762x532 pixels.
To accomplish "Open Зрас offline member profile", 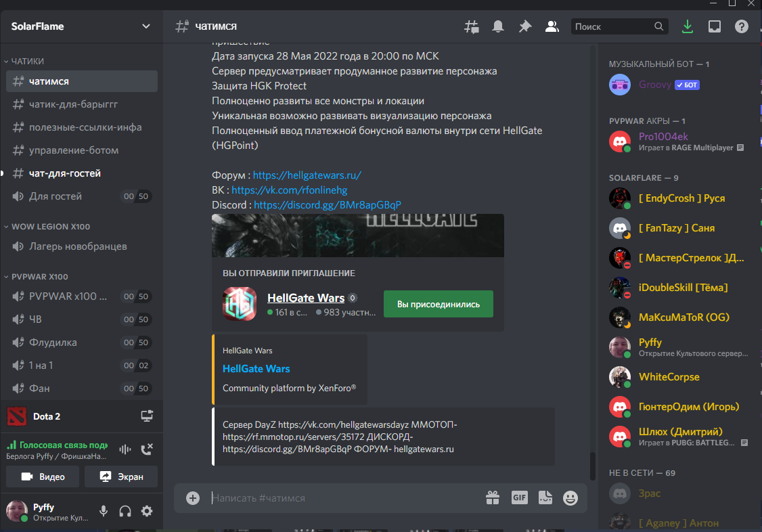I will (679, 493).
